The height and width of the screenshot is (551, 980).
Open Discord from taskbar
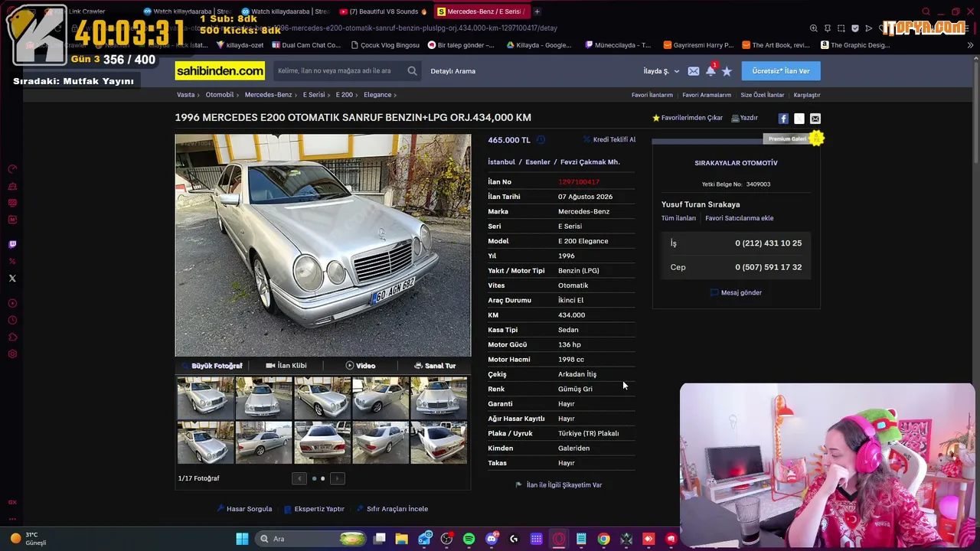point(492,539)
